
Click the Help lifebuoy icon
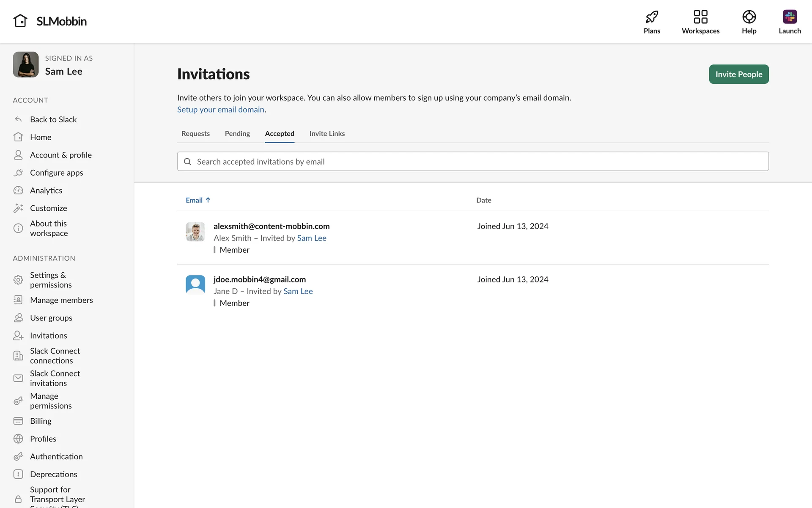(749, 17)
